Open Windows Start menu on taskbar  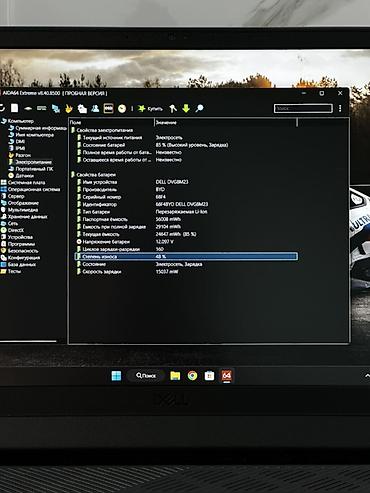pos(116,376)
